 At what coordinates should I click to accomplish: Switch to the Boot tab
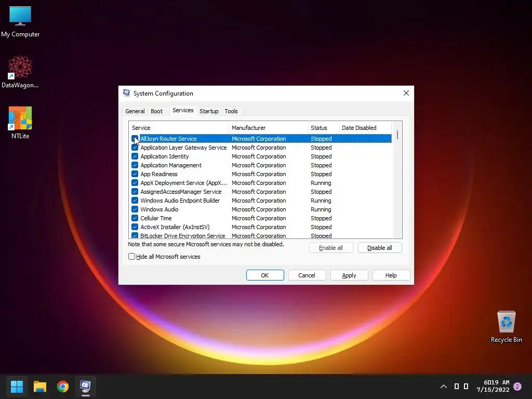click(156, 111)
